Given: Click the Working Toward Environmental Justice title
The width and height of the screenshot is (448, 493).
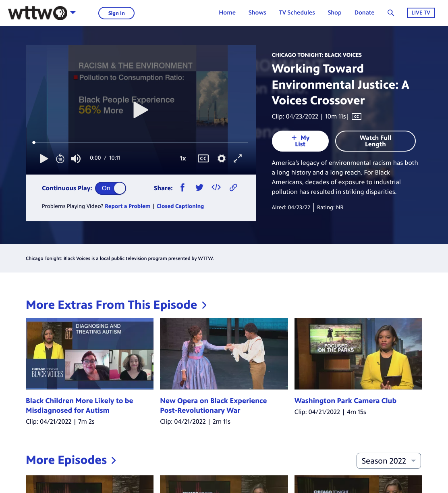Looking at the screenshot, I should 340,84.
